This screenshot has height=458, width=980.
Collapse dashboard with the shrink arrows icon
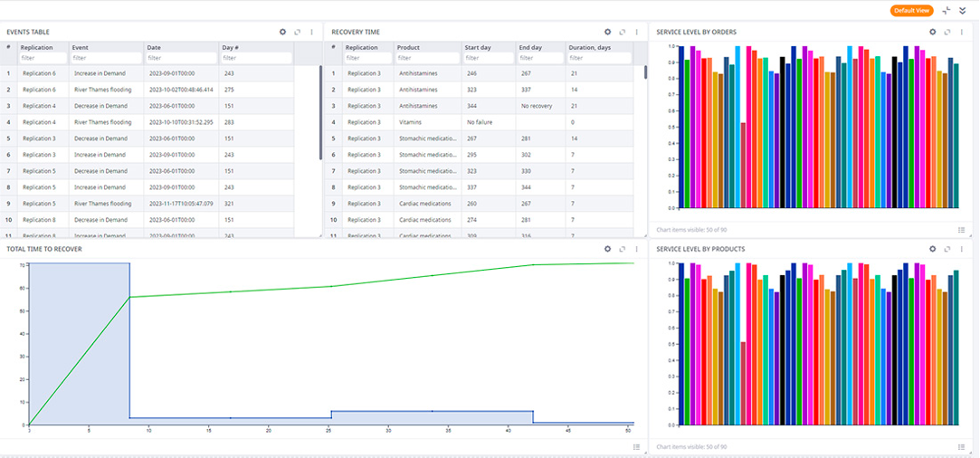tap(947, 10)
